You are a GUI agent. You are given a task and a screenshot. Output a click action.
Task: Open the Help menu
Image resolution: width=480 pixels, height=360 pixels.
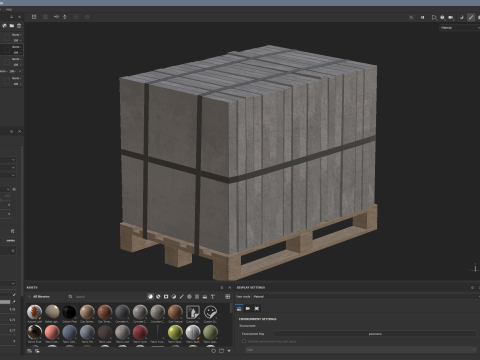[x=9, y=9]
